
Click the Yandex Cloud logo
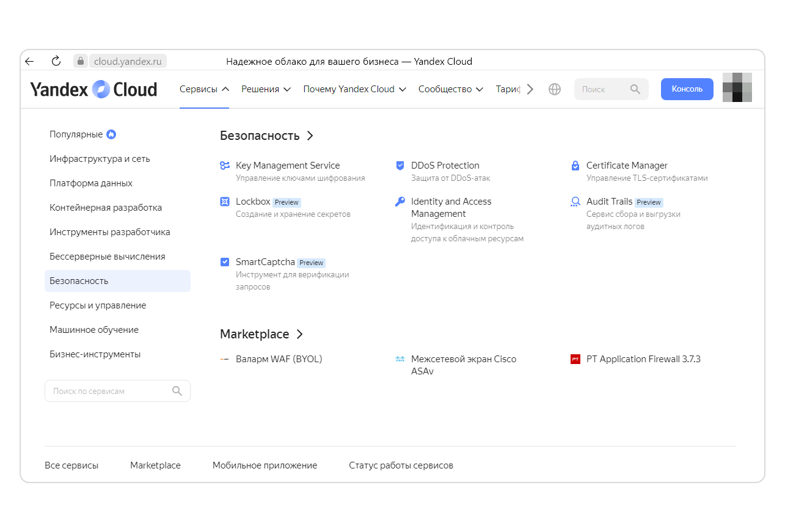(x=93, y=89)
